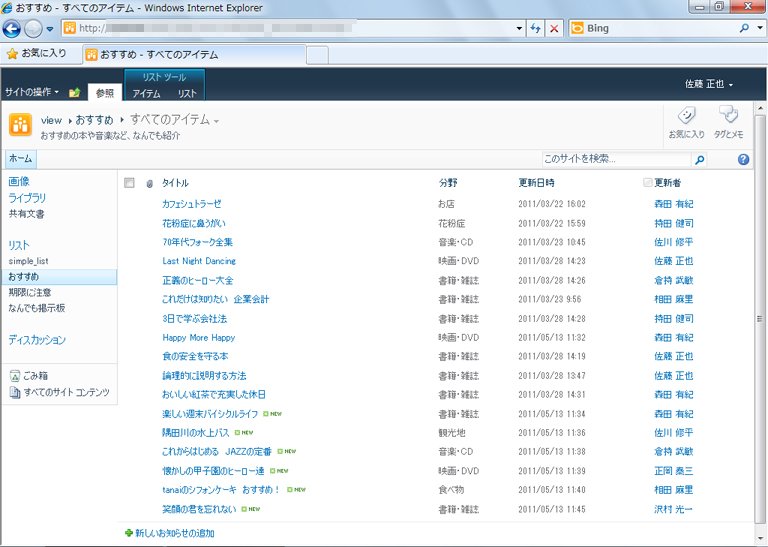Viewport: 768px width, 547px height.
Task: Open the ライブラリ sidebar heading
Action: pos(27,198)
